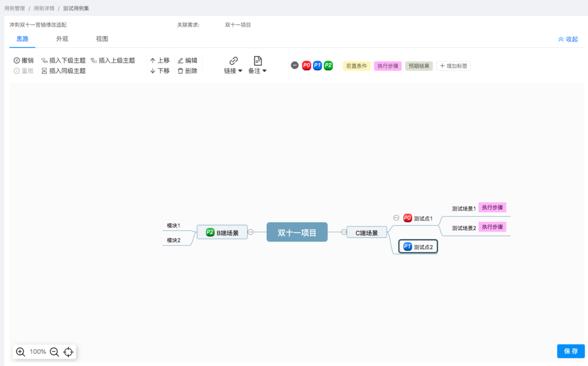
Task: Select the 测试点2 node
Action: pyautogui.click(x=418, y=246)
